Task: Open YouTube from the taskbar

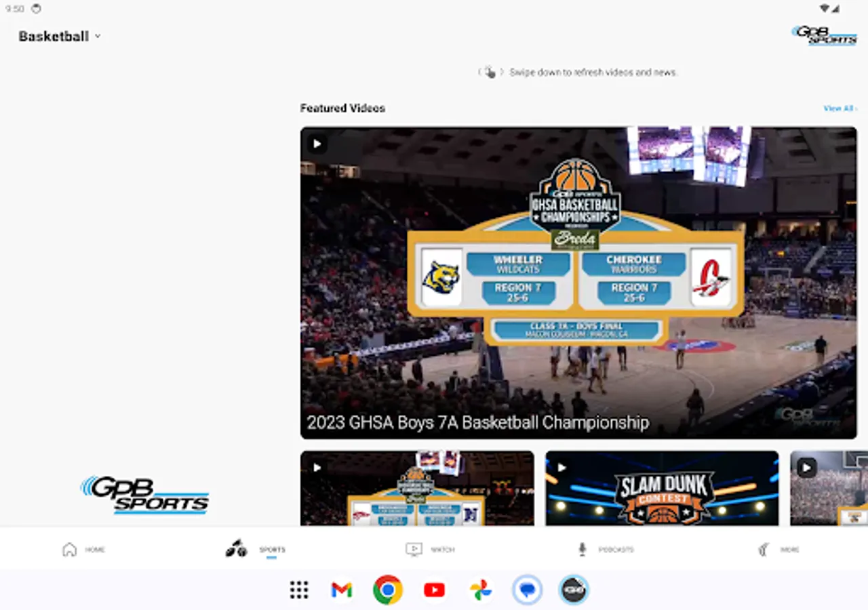Action: pyautogui.click(x=434, y=590)
